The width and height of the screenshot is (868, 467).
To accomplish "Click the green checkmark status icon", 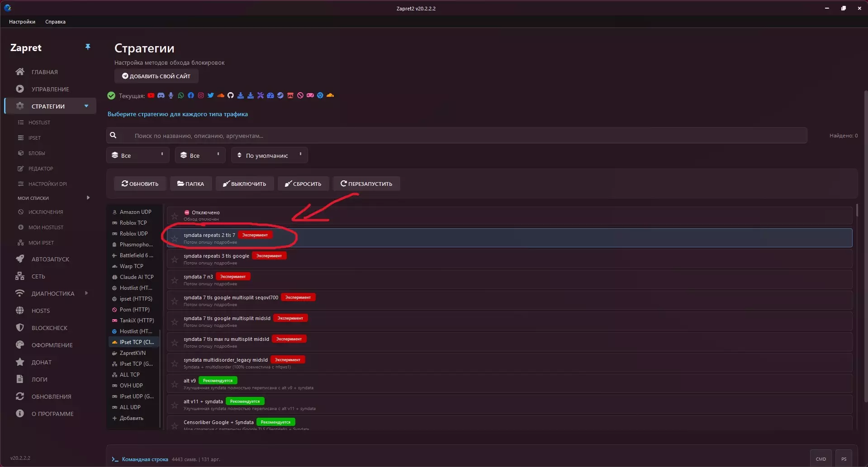I will (x=111, y=95).
